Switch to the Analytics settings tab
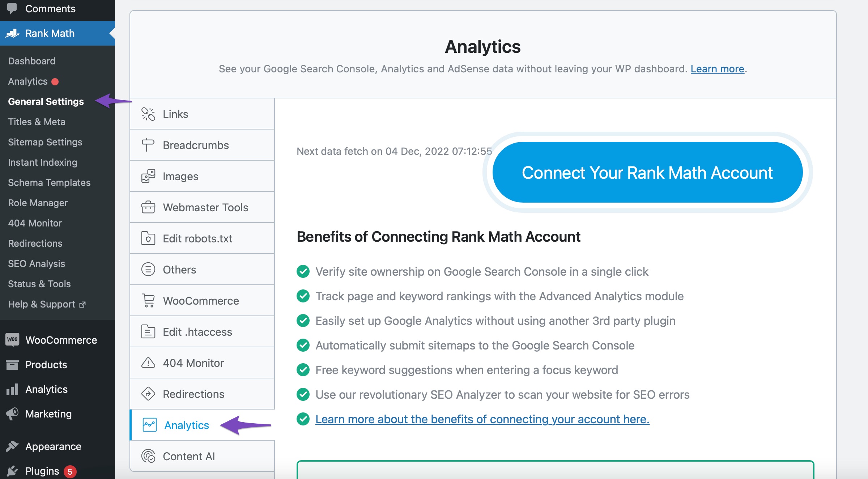Screen dimensions: 868x479 186,425
